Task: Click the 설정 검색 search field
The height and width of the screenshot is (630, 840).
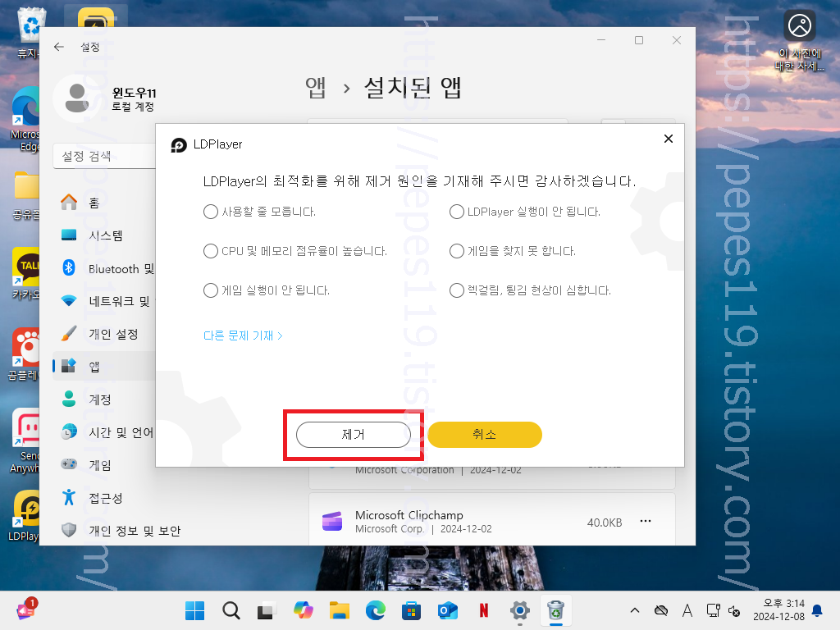Action: point(104,157)
